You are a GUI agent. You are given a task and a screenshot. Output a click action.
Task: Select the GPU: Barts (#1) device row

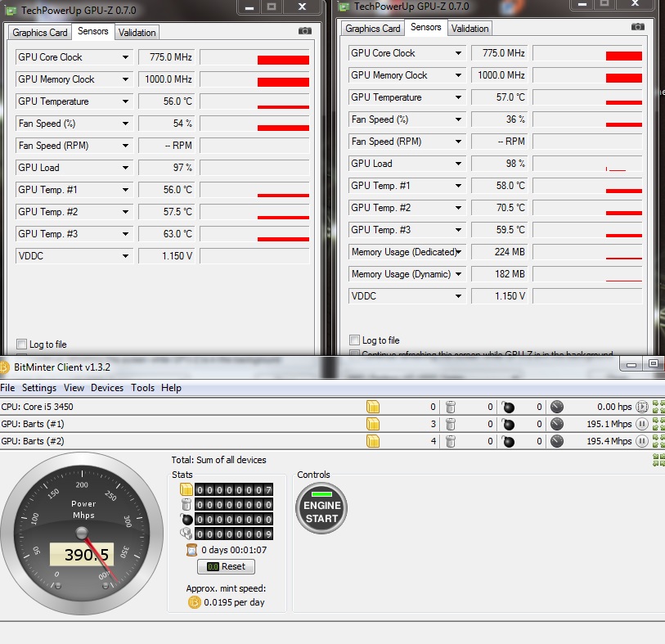[x=332, y=424]
